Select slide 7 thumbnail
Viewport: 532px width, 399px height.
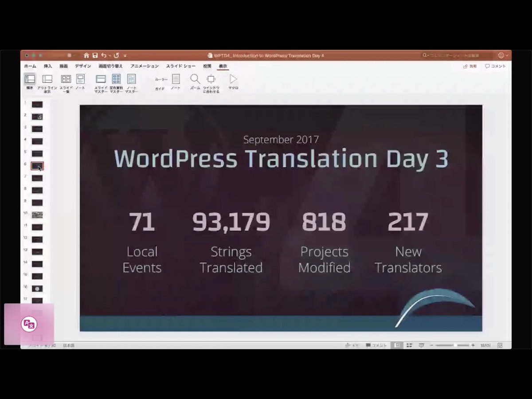37,178
